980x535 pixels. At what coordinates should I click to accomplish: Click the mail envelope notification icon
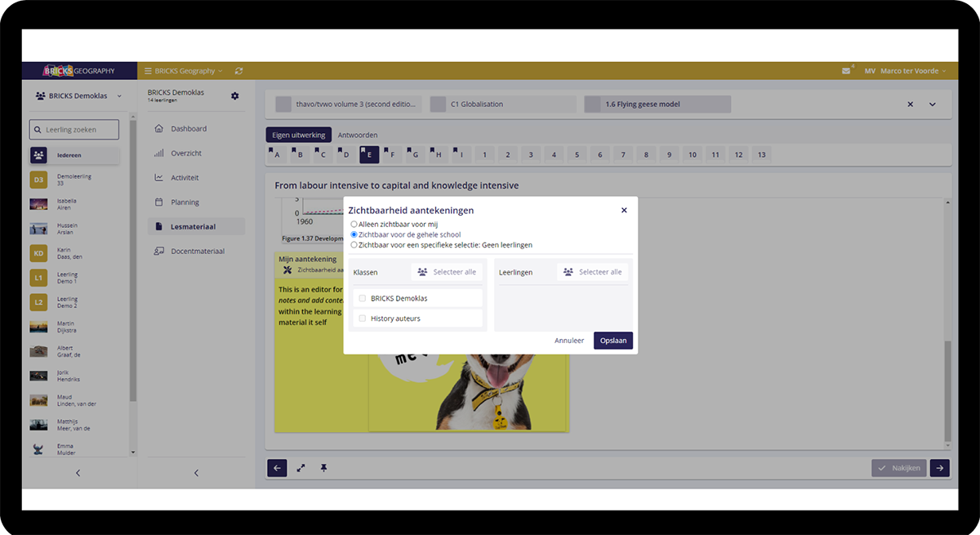tap(846, 71)
